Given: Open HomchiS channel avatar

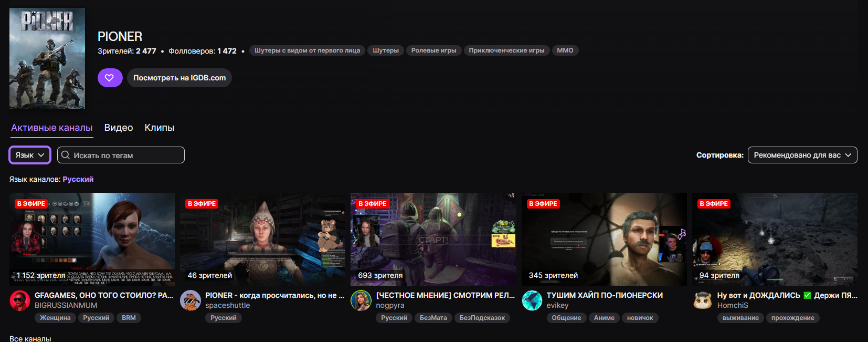Looking at the screenshot, I should tap(702, 300).
